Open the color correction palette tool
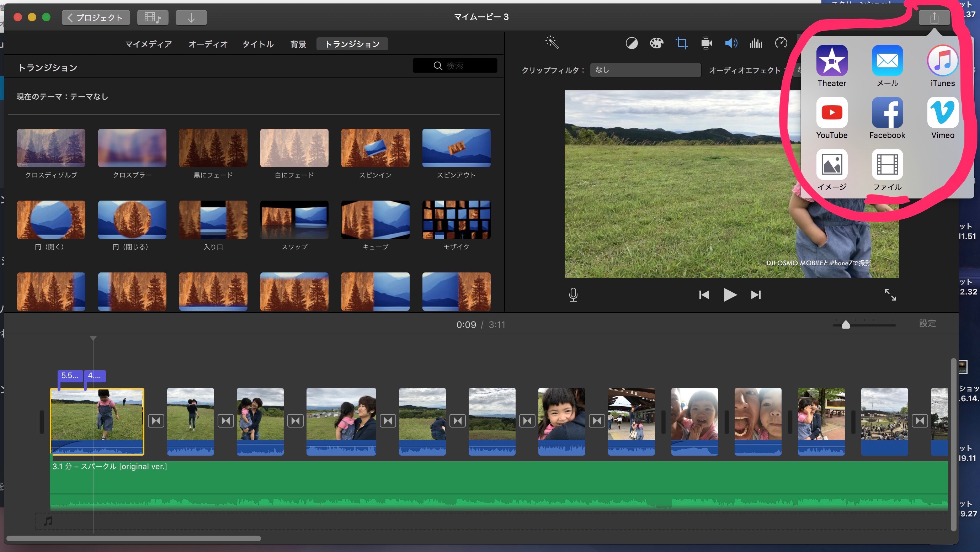980x552 pixels. click(x=656, y=43)
